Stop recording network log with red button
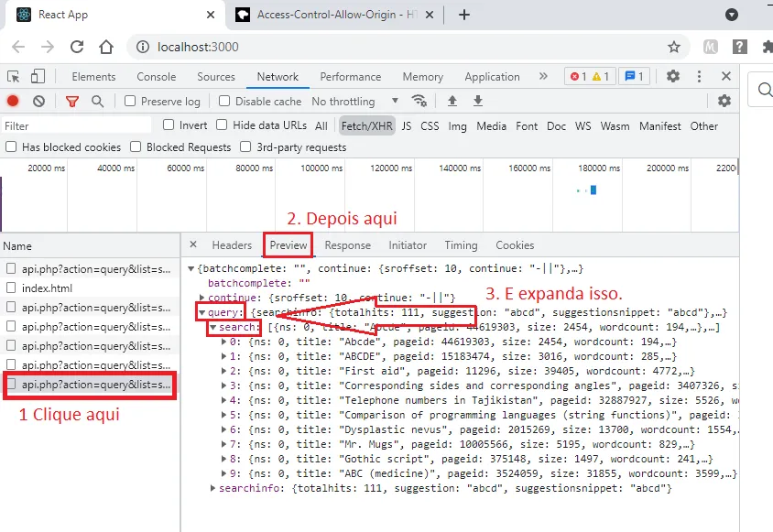This screenshot has height=532, width=773. (x=13, y=101)
